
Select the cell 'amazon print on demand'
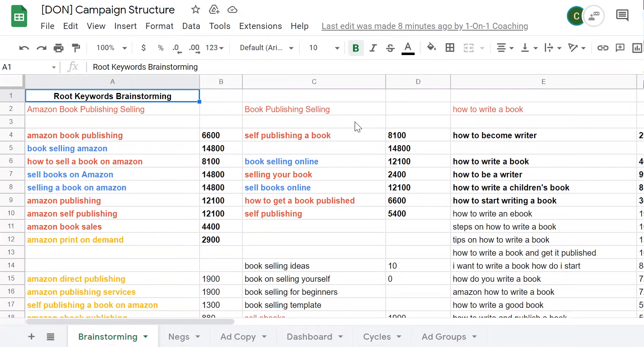click(x=113, y=240)
